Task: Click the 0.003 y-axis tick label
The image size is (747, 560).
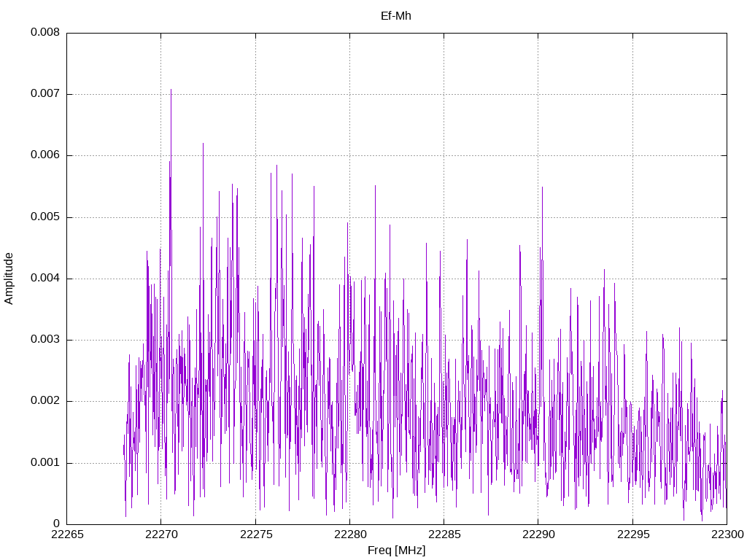Action: coord(44,340)
